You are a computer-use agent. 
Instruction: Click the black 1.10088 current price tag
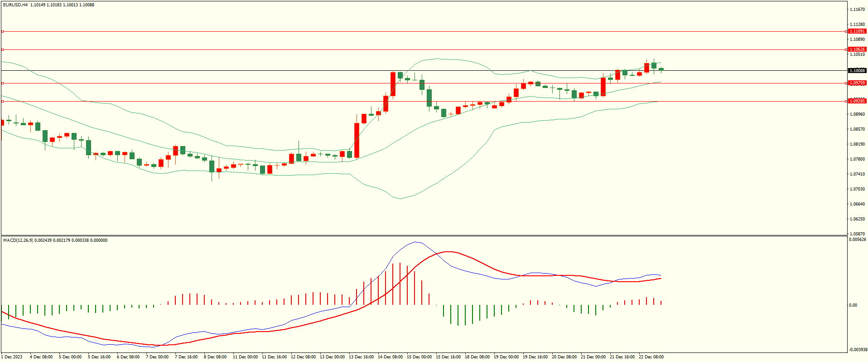857,70
